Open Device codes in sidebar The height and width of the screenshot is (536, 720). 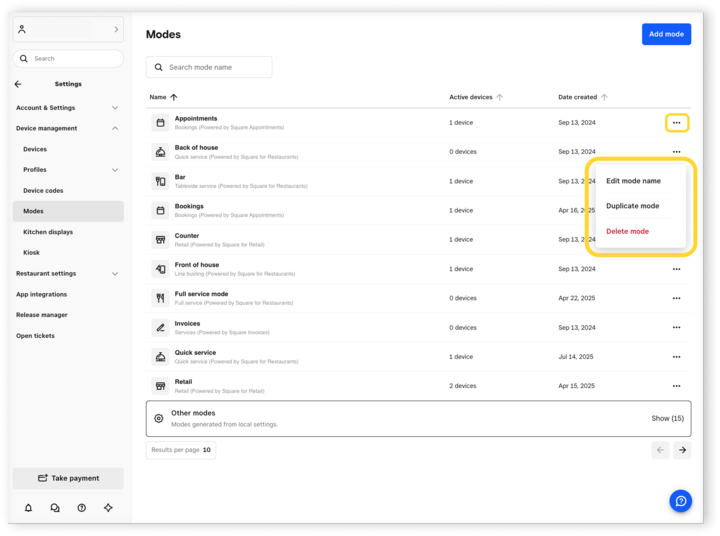[43, 191]
